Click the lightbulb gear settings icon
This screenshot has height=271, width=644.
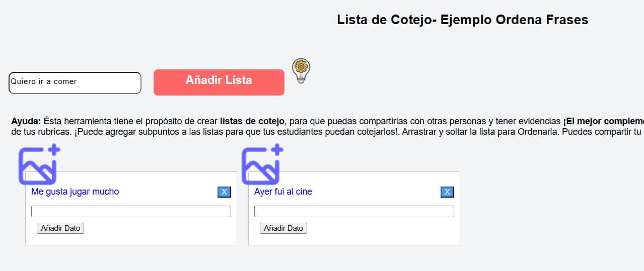click(x=301, y=71)
